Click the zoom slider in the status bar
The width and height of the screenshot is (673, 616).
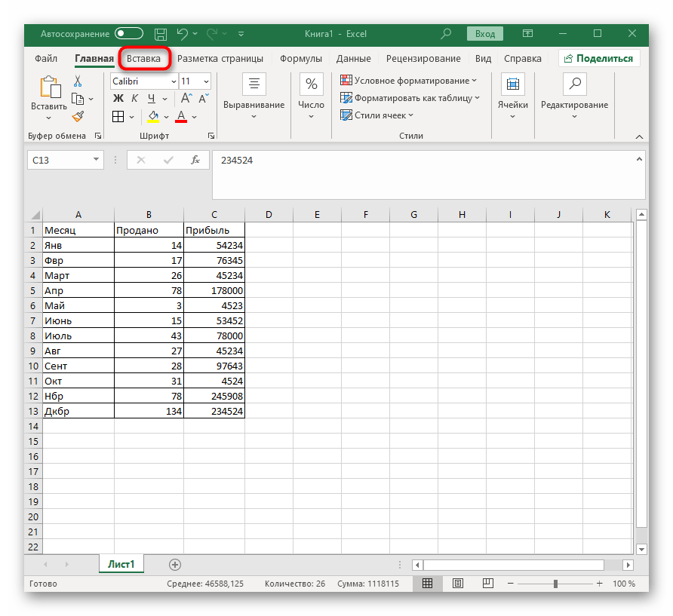555,584
